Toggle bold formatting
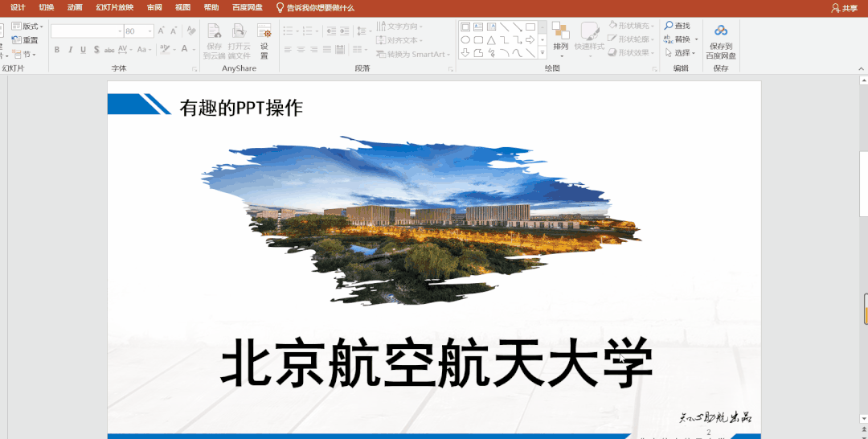The width and height of the screenshot is (868, 439). pos(57,50)
